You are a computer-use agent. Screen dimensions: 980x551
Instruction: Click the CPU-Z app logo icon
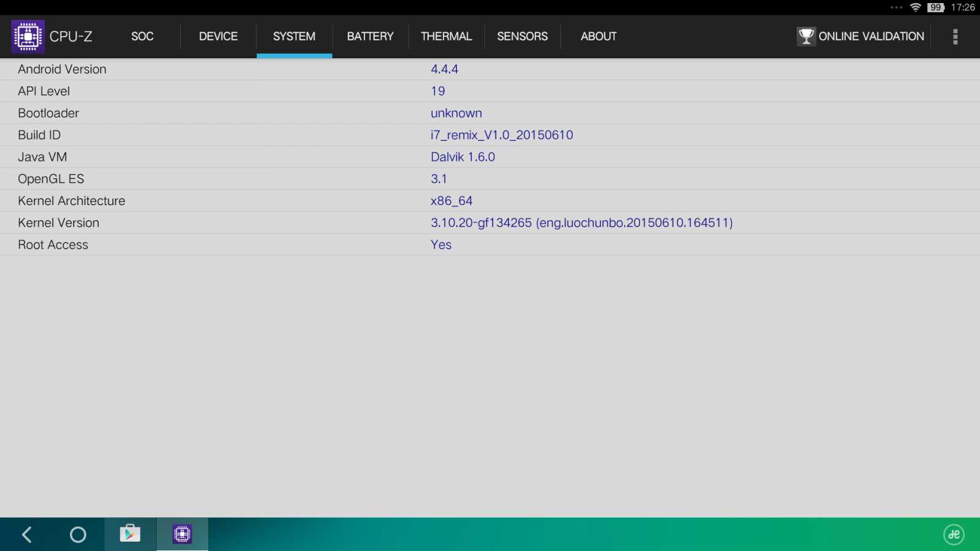pos(28,37)
